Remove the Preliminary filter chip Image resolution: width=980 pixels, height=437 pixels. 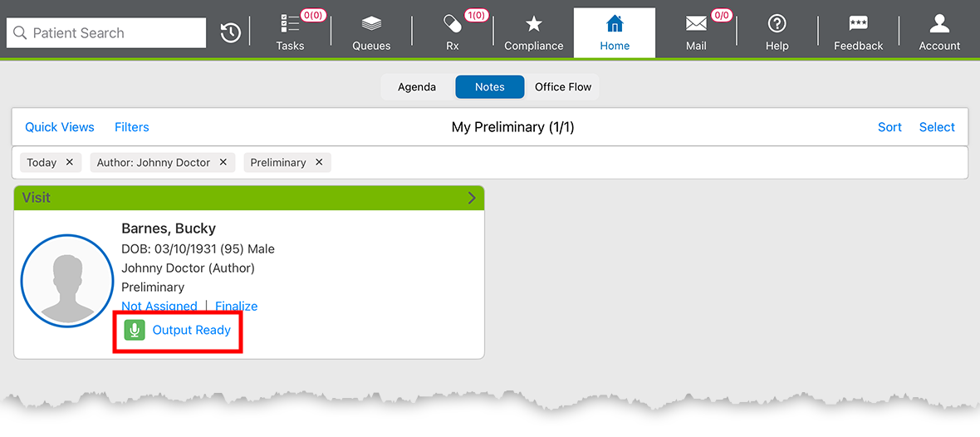(319, 162)
